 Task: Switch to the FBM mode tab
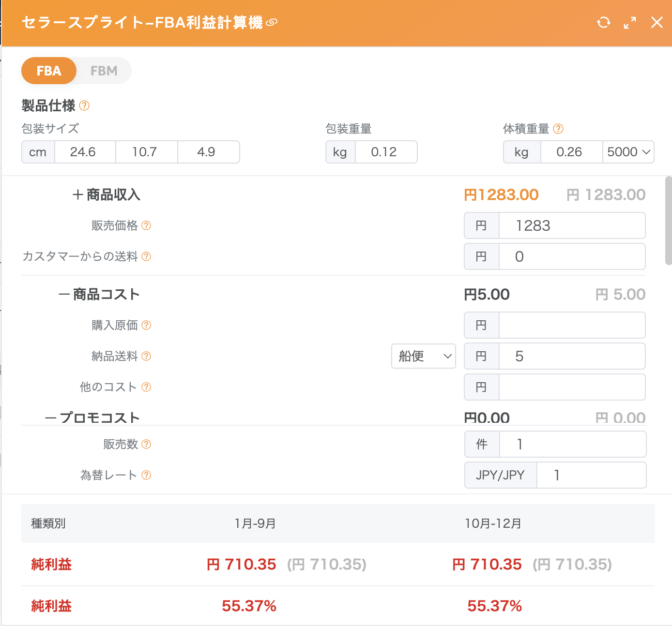coord(104,71)
